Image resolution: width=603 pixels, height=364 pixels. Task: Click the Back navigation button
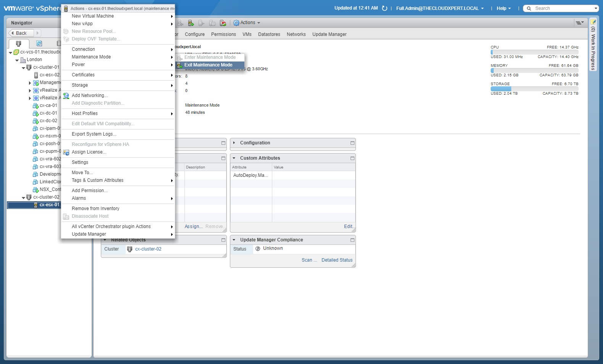(21, 33)
